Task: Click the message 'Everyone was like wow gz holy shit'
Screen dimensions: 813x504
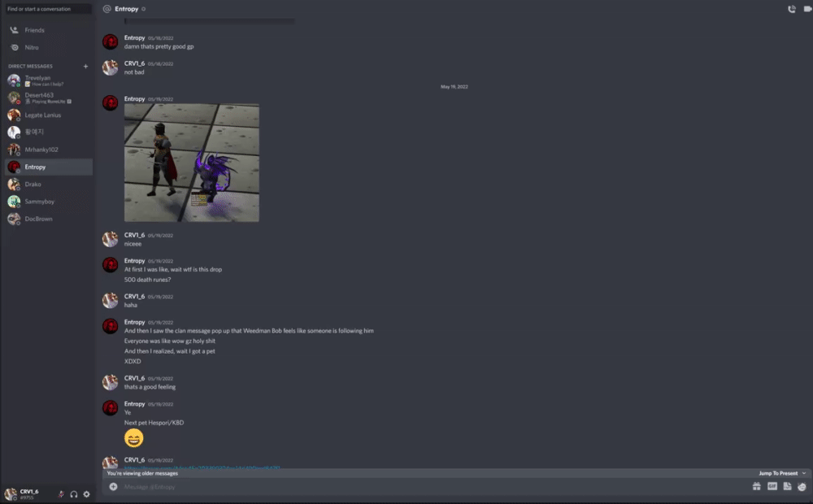Action: [170, 341]
